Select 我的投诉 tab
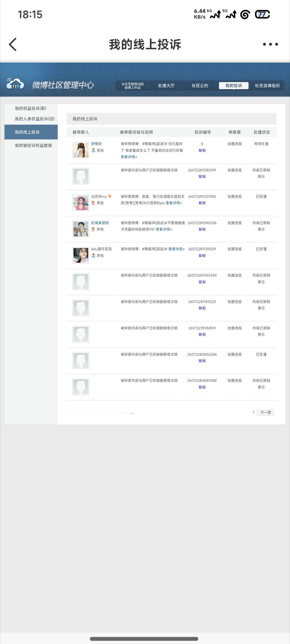 point(234,86)
